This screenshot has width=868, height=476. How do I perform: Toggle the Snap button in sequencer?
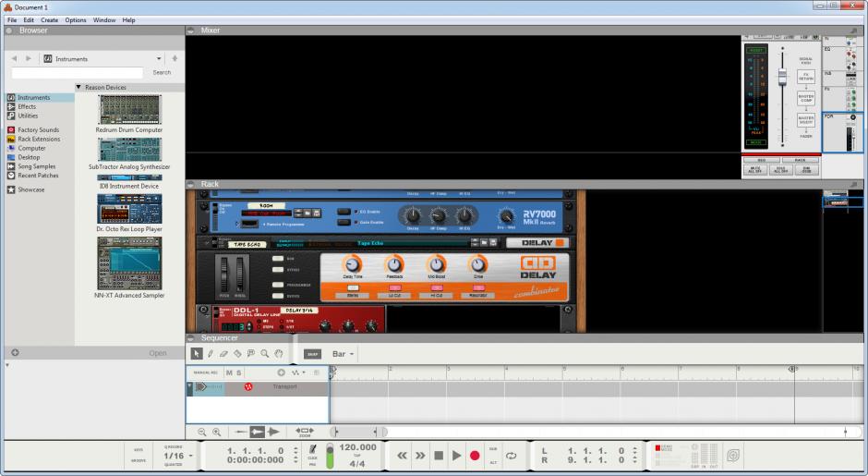pos(312,354)
